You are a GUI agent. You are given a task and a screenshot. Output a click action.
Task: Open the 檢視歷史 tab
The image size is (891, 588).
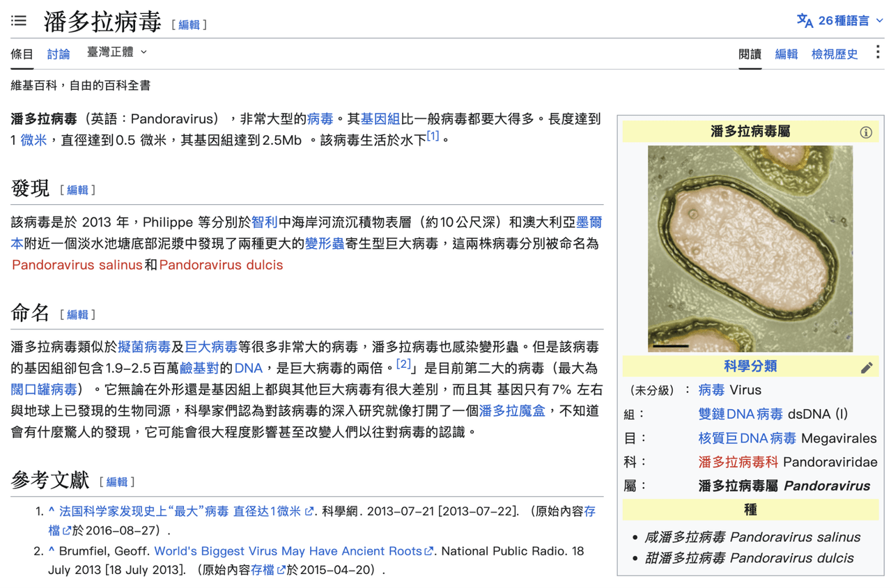[835, 54]
